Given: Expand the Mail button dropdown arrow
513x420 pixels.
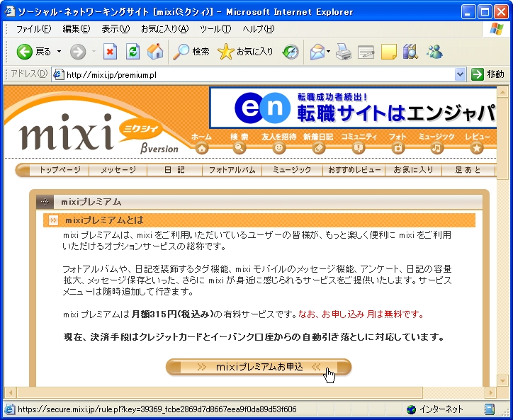Looking at the screenshot, I should [328, 52].
